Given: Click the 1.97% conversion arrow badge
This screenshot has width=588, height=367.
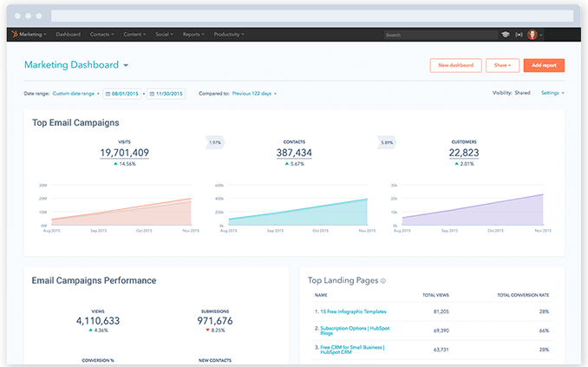Looking at the screenshot, I should click(215, 142).
